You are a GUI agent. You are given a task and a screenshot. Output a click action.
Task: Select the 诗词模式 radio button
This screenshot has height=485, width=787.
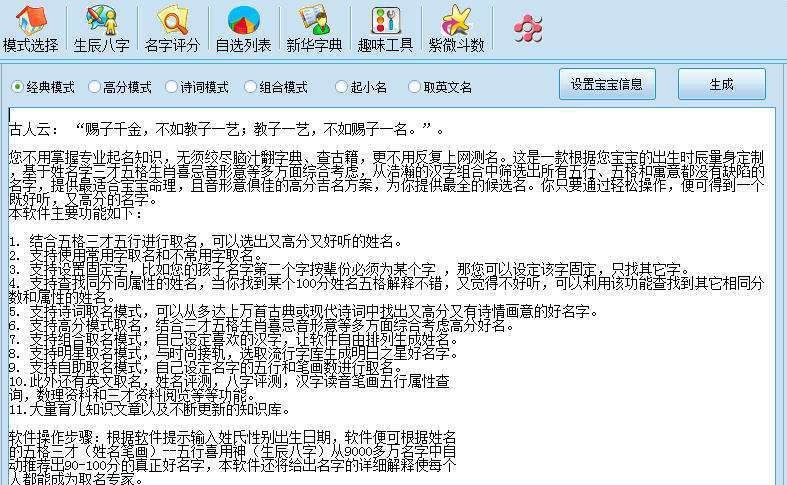[x=171, y=87]
